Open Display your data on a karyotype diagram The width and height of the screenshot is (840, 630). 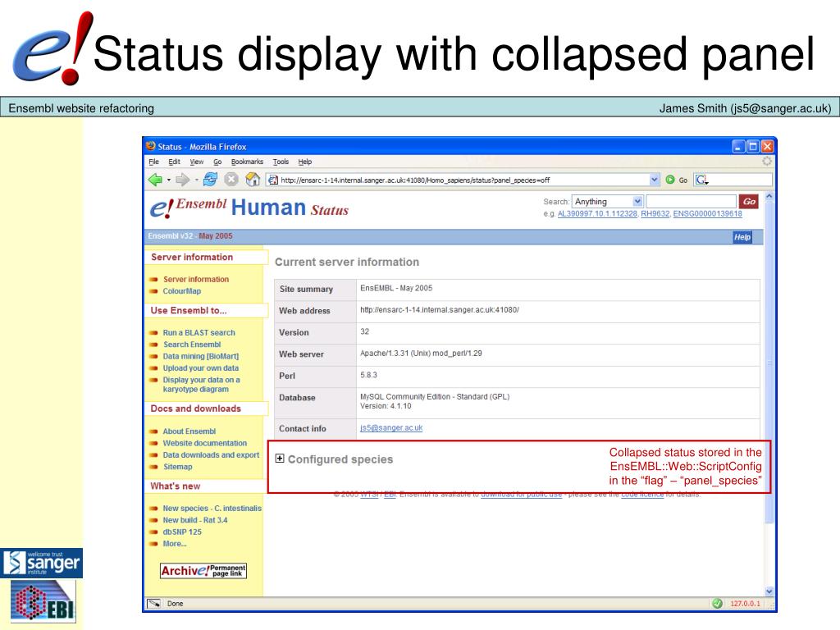[202, 385]
